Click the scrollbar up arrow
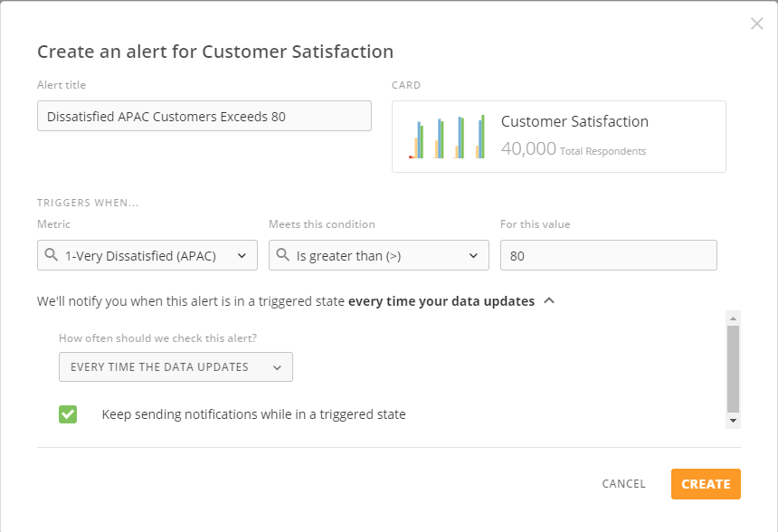This screenshot has width=778, height=532. [734, 318]
